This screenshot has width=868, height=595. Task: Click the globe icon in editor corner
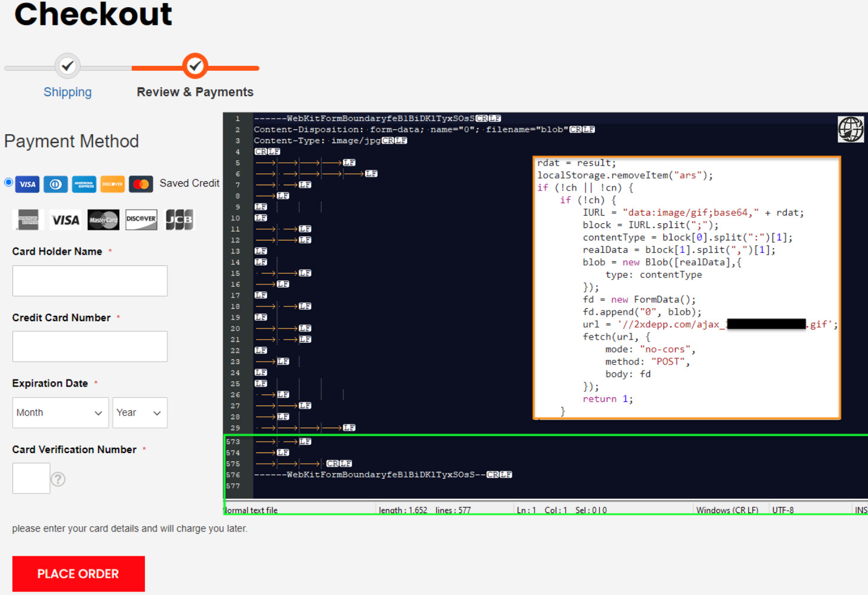[x=850, y=129]
